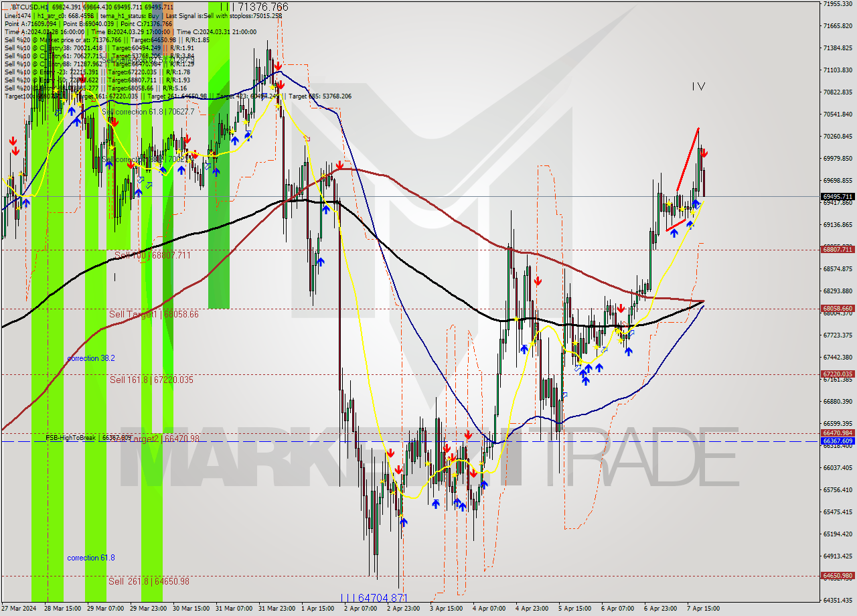Image resolution: width=857 pixels, height=616 pixels.
Task: Click the 'Sell 261.8 | 64650.98' label
Action: coord(149,581)
